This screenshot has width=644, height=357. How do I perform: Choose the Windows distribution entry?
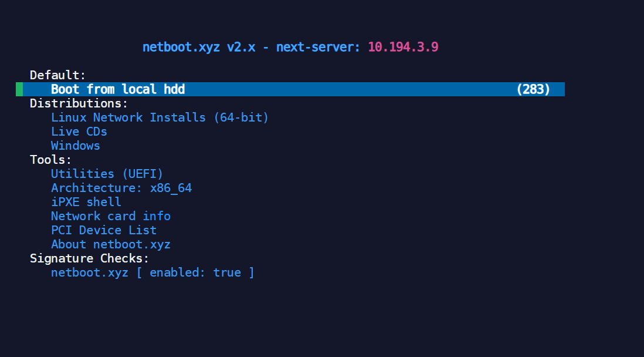click(75, 146)
